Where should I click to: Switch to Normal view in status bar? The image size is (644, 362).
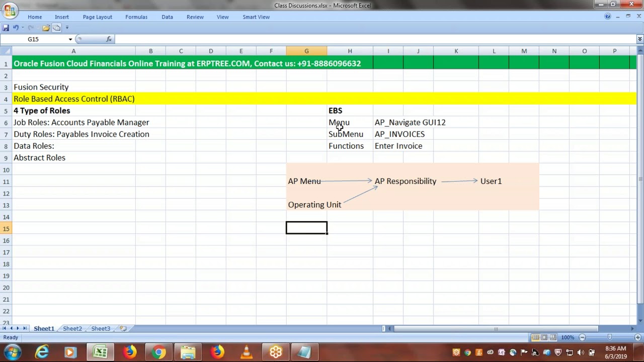click(536, 337)
